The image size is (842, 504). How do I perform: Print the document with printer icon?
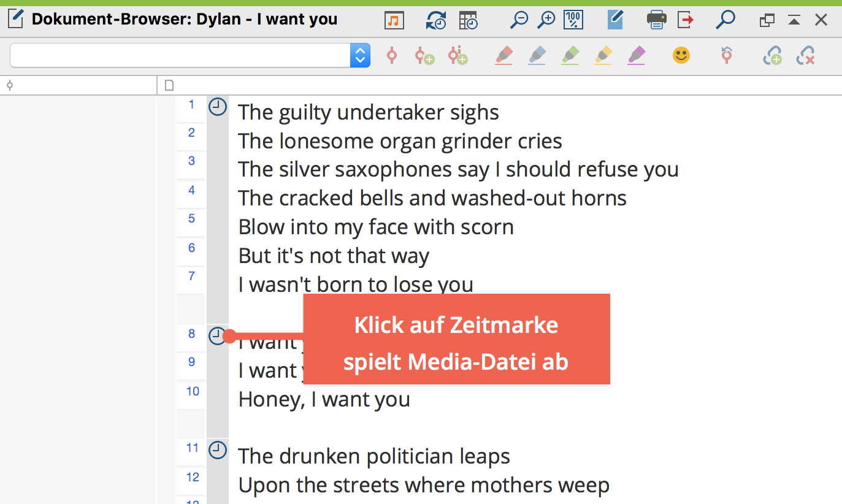656,20
